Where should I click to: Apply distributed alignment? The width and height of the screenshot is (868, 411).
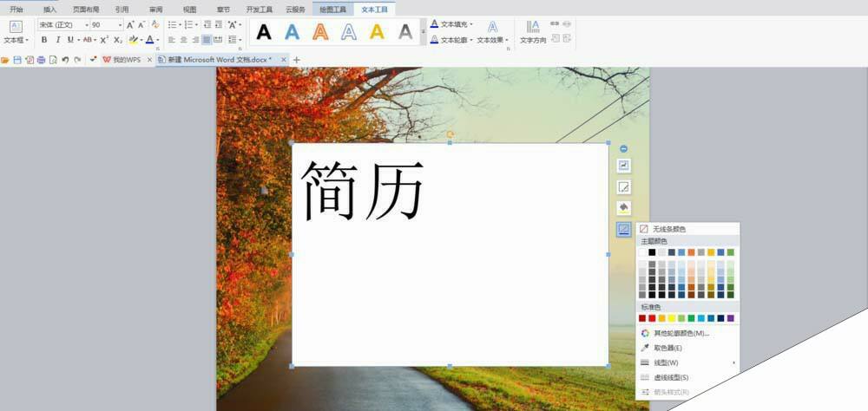coord(218,40)
